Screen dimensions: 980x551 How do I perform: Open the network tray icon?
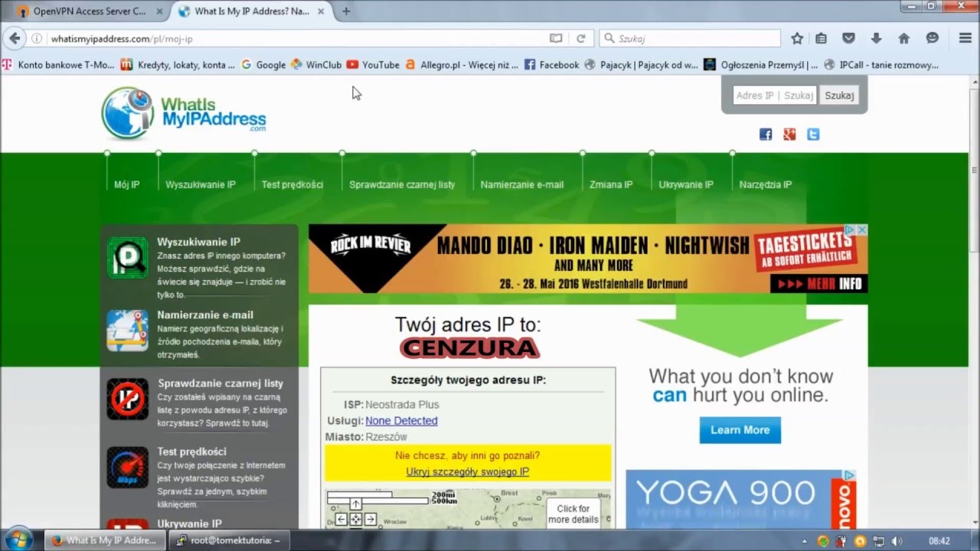coord(879,540)
